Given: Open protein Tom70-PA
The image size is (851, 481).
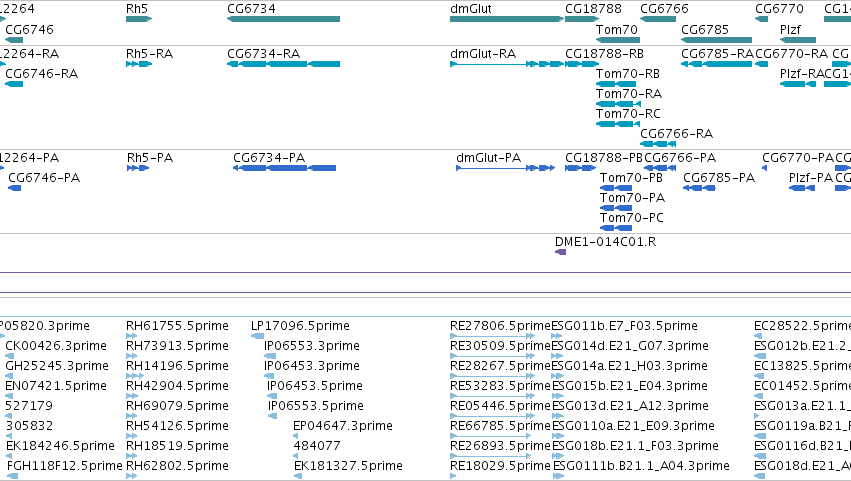Looking at the screenshot, I should [616, 208].
